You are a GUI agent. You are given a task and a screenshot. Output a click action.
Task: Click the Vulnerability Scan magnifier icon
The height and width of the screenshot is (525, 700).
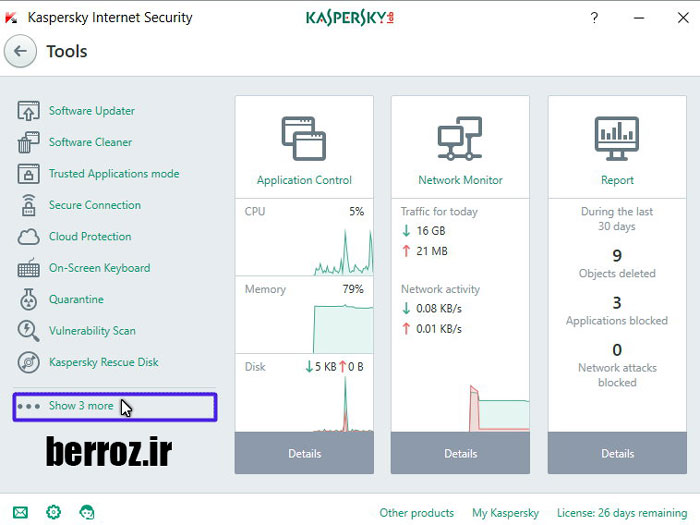click(29, 331)
